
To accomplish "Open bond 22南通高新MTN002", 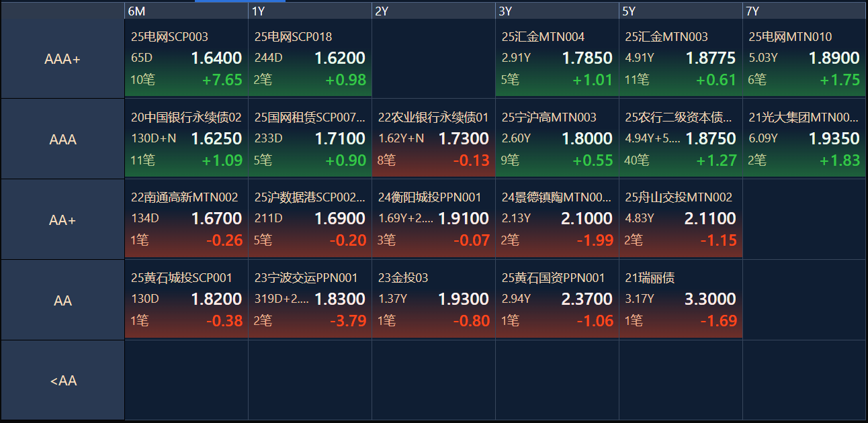I will (184, 197).
